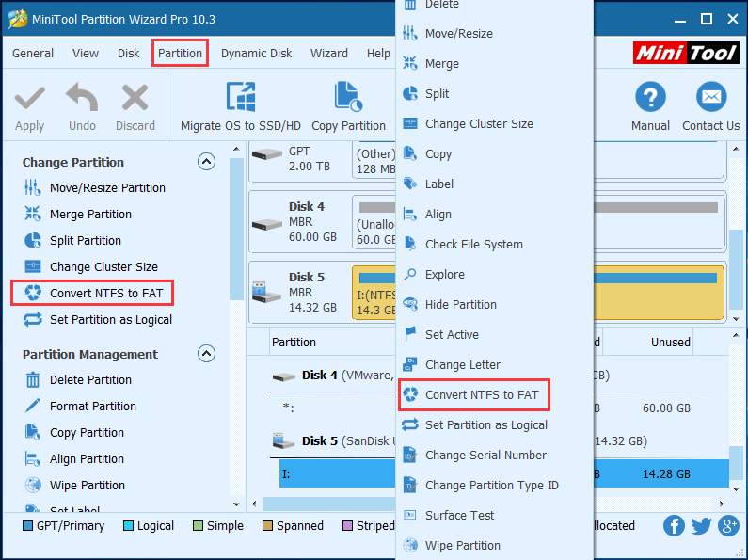The width and height of the screenshot is (748, 560).
Task: Collapse the Partition Management section
Action: tap(206, 354)
